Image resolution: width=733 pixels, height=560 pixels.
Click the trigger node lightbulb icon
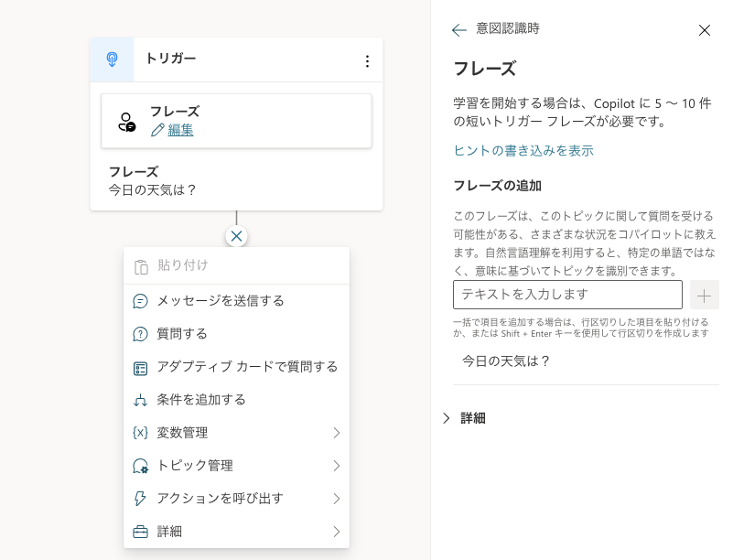click(112, 60)
